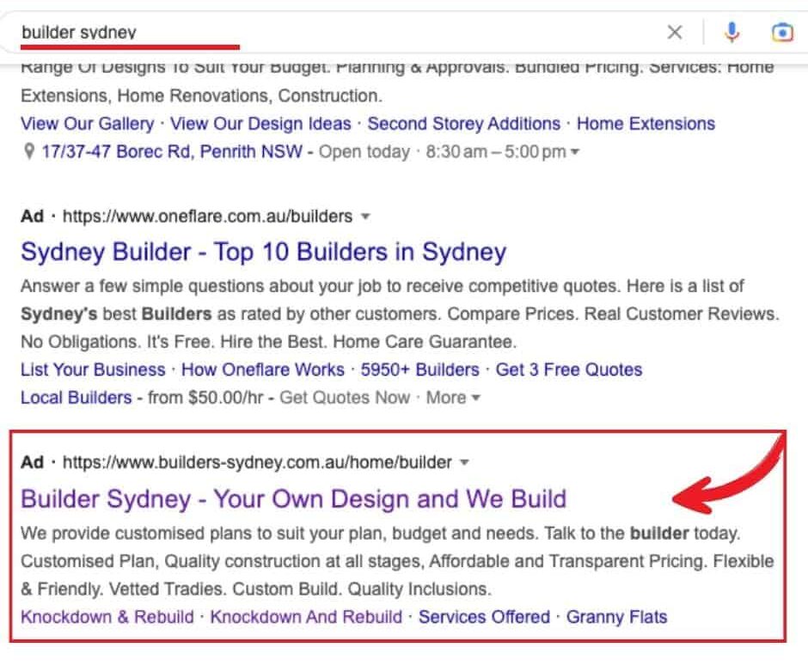Viewport: 808px width, 672px height.
Task: Open the View Our Gallery link
Action: (88, 124)
